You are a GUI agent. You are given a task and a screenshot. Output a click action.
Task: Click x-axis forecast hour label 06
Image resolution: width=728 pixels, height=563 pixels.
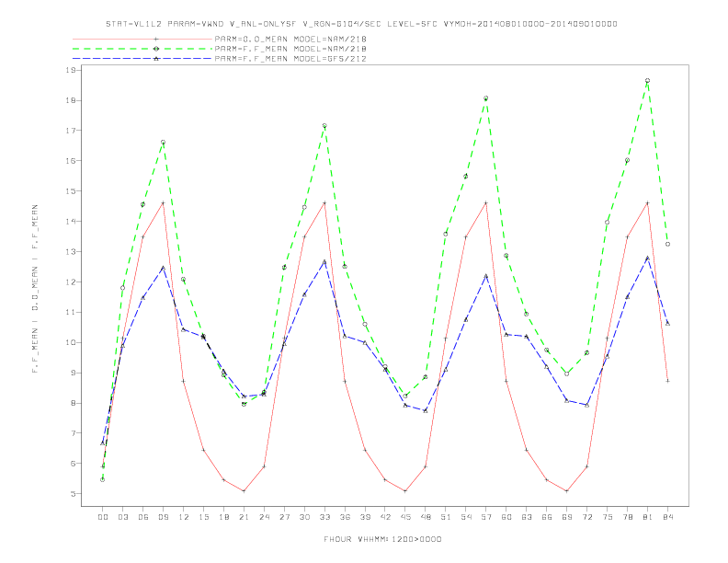(143, 517)
